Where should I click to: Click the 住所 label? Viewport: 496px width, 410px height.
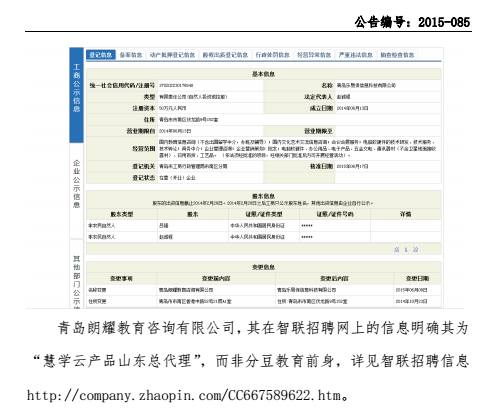(x=149, y=119)
